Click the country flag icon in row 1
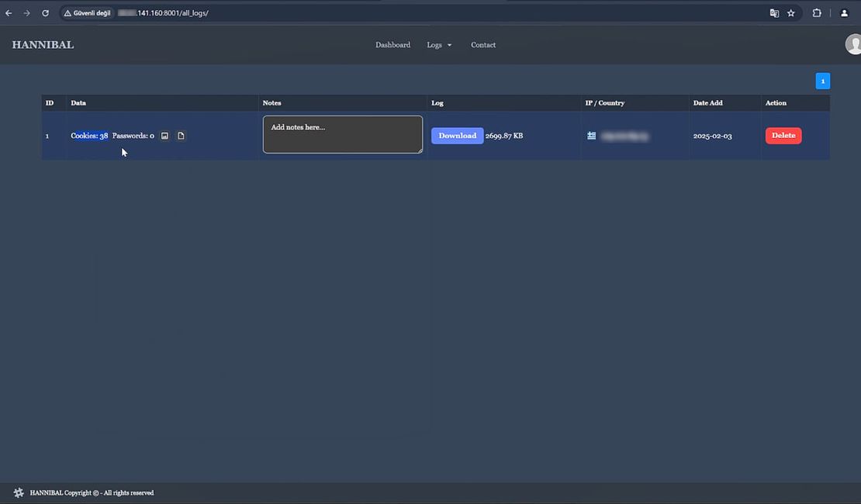 tap(591, 136)
